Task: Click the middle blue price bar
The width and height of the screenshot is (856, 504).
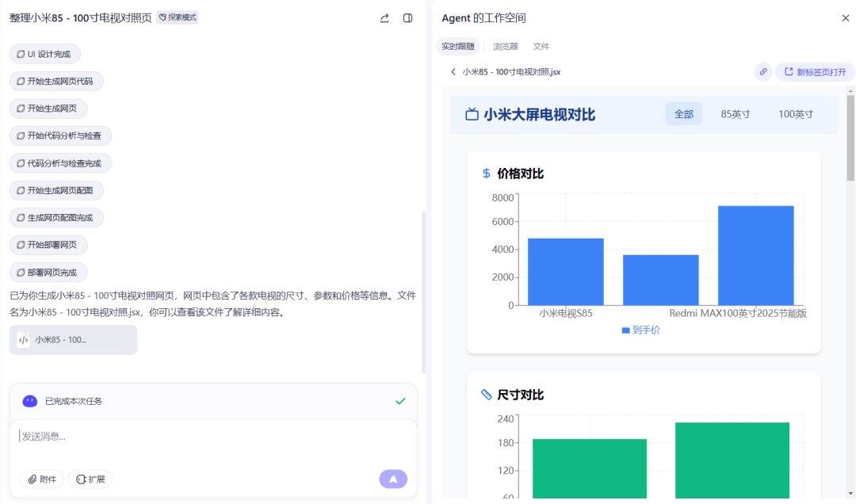Action: (x=660, y=280)
